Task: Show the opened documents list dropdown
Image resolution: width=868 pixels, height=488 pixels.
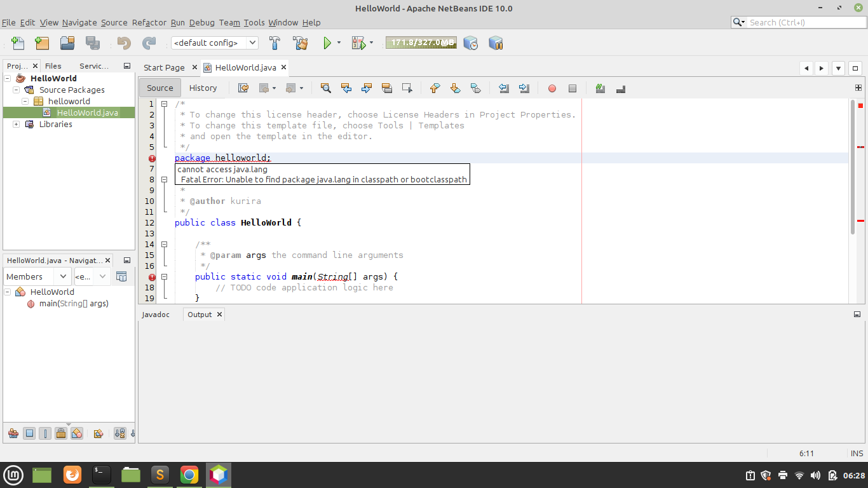Action: coord(838,68)
